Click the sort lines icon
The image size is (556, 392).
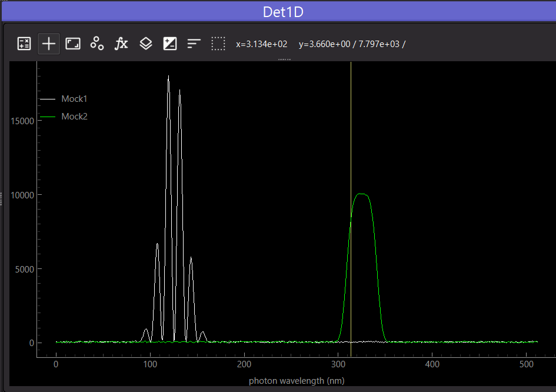[194, 44]
